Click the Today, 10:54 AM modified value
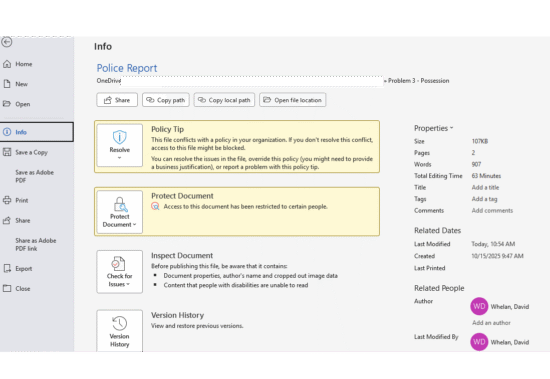 493,244
